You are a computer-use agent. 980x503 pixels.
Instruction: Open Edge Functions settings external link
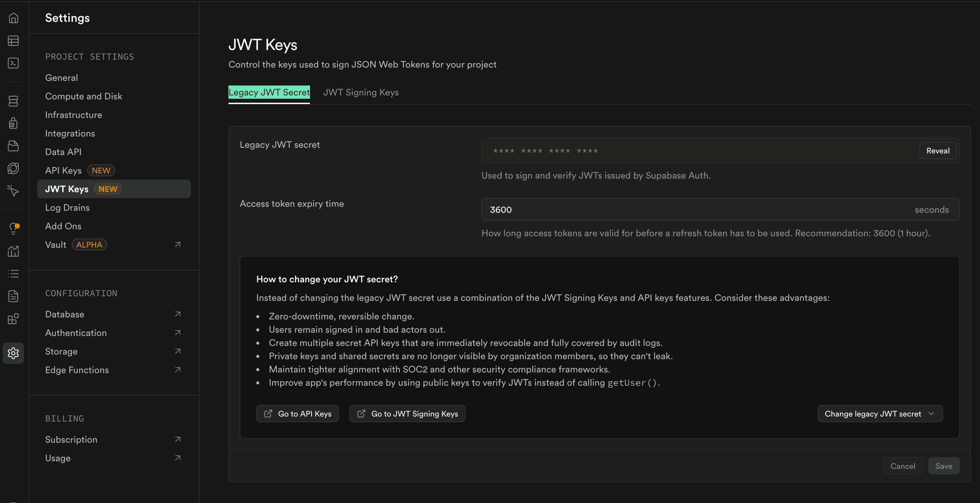pos(177,369)
